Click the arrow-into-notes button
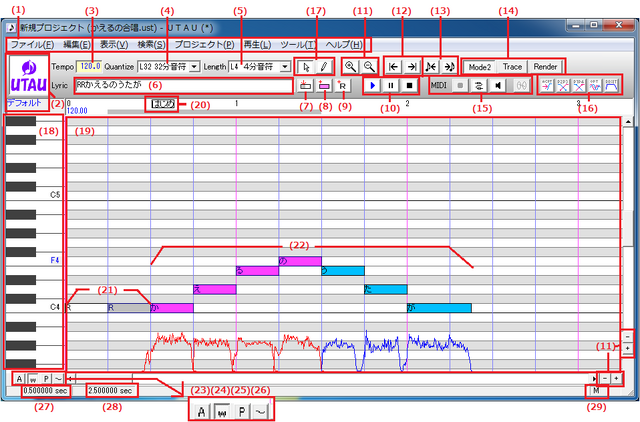This screenshot has width=640, height=422. click(449, 67)
